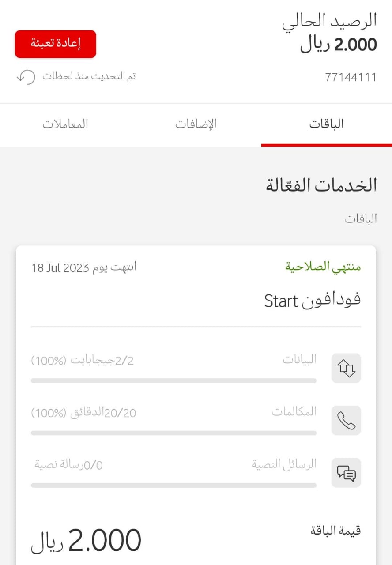Switch to the الباقات tab
The height and width of the screenshot is (565, 392).
[x=326, y=124]
